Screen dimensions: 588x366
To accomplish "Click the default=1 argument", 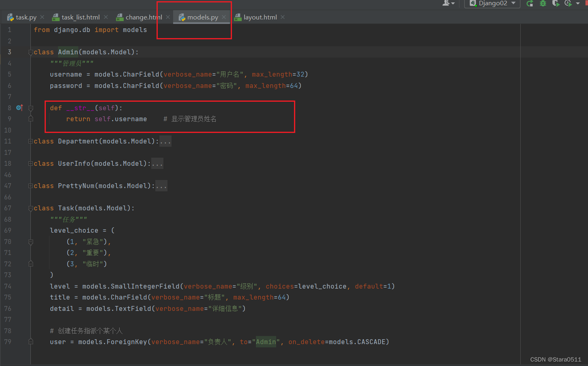I will 373,286.
